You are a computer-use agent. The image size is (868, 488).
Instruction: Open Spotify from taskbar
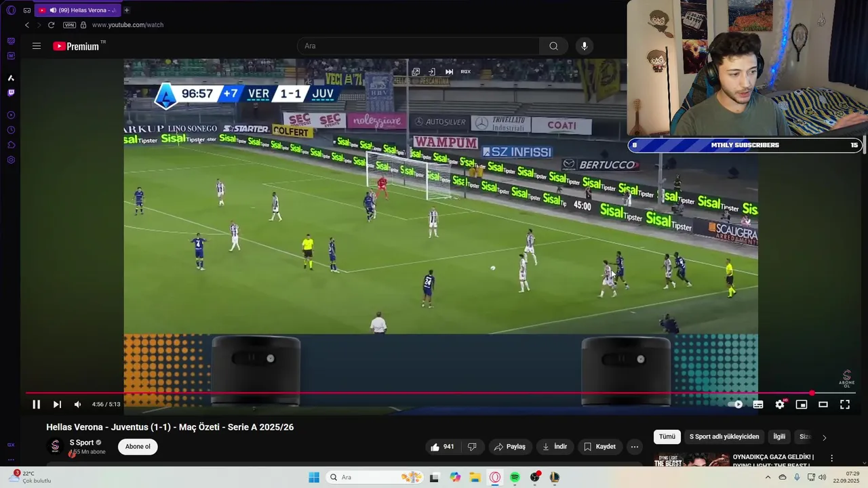point(515,477)
